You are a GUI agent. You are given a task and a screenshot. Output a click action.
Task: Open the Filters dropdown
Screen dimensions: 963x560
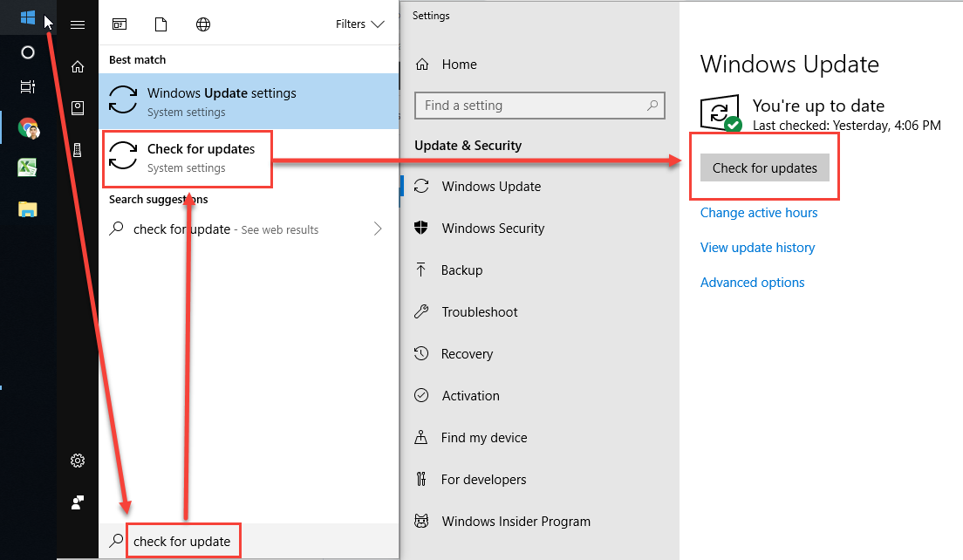tap(360, 24)
